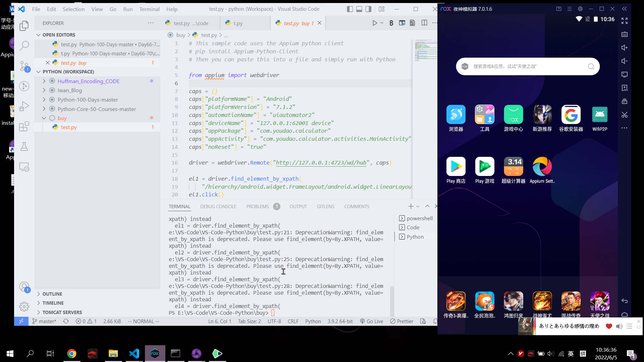Screen dimensions: 644x362
Task: Open Appium Settings app in Nox
Action: click(542, 170)
